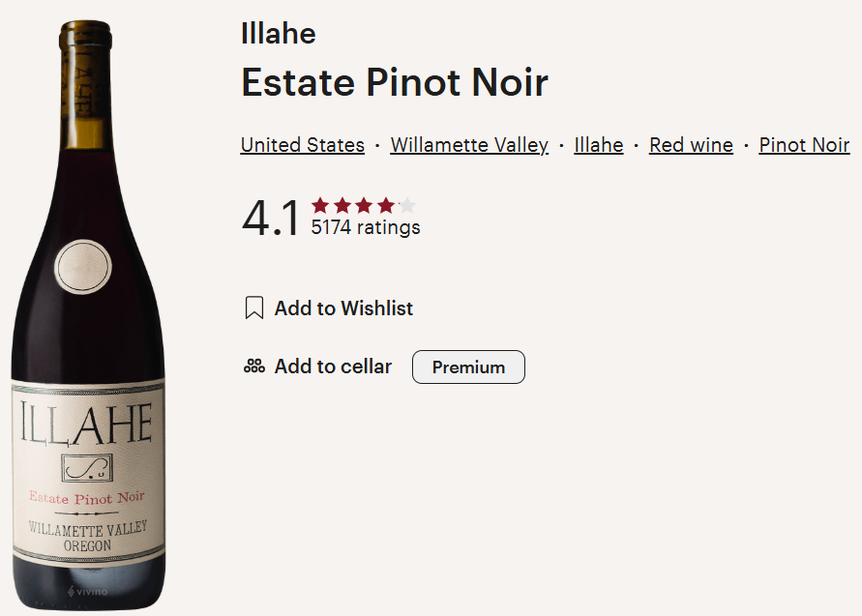This screenshot has width=862, height=616.
Task: Click the Estate Pinot Noir title
Action: 394,82
